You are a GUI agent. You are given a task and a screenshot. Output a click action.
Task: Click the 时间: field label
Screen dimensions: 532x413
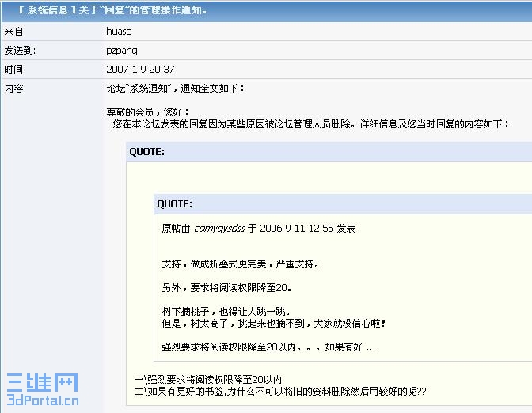(15, 70)
